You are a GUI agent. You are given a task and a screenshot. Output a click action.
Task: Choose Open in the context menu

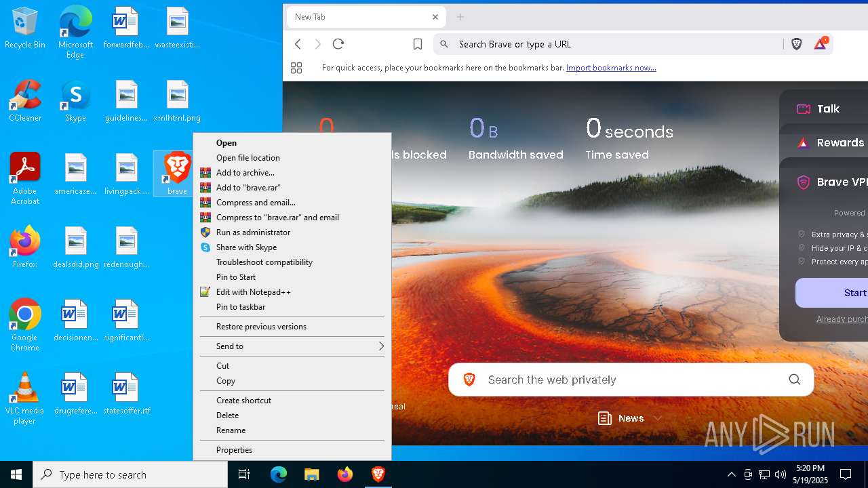tap(292, 143)
